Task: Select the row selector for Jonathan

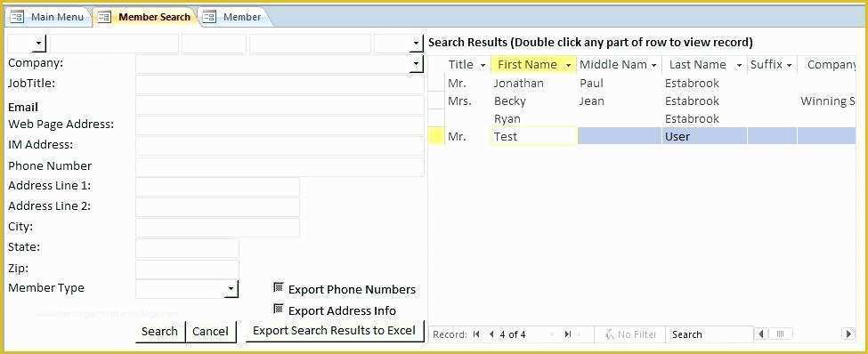Action: tap(435, 84)
